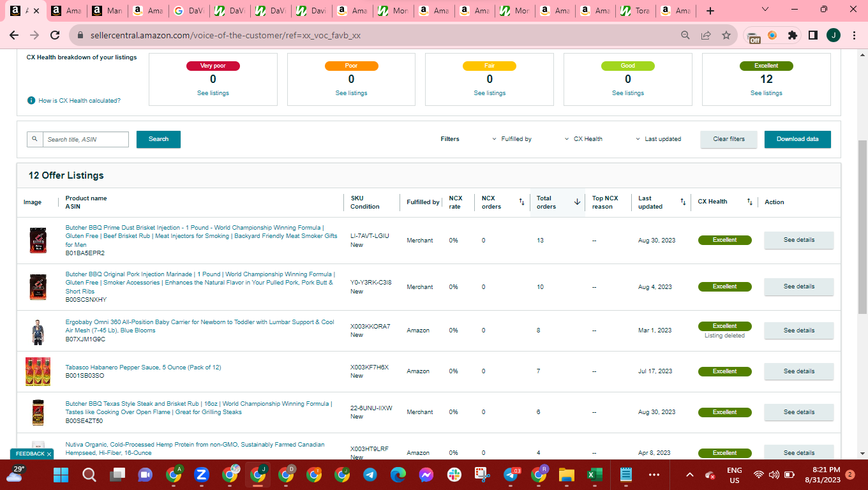Sort the table using CX Health arrows
This screenshot has height=490, width=868.
point(750,202)
